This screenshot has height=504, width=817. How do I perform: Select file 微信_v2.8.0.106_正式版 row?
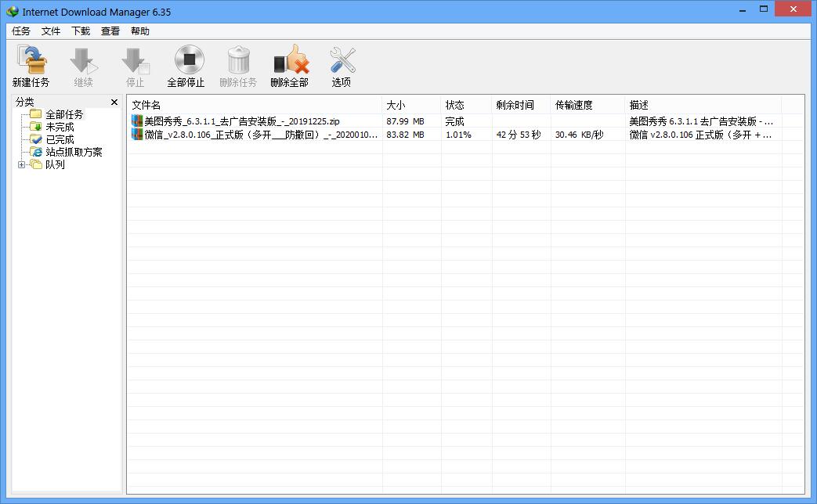(261, 135)
